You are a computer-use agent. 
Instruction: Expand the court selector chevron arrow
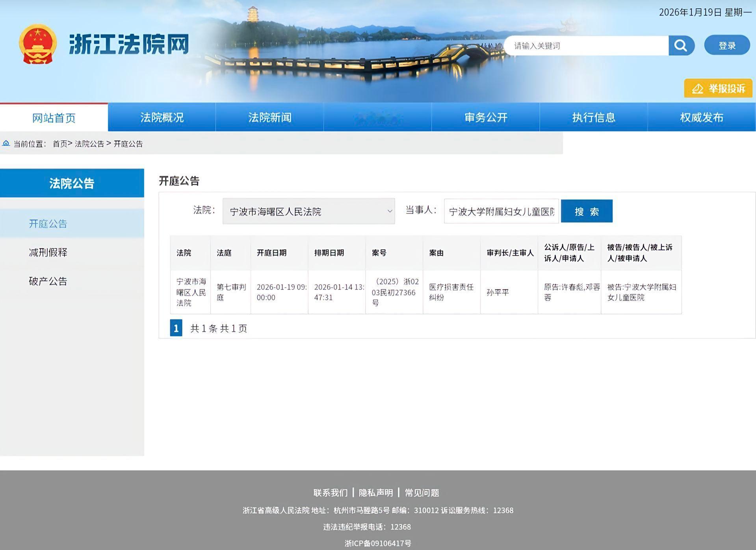(x=389, y=211)
